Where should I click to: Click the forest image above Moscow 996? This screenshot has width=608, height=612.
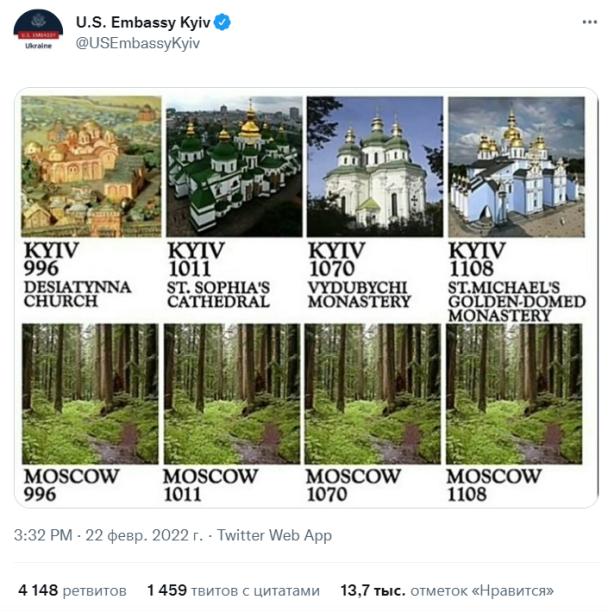(x=91, y=393)
